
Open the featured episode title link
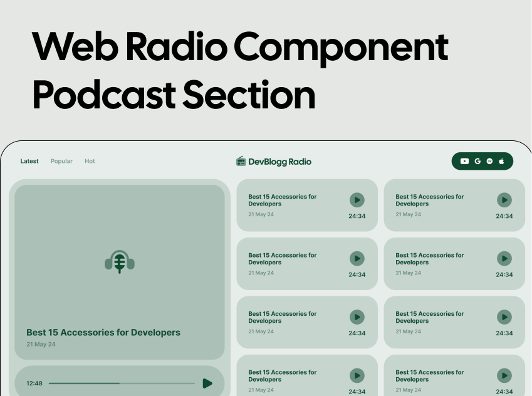(x=103, y=332)
